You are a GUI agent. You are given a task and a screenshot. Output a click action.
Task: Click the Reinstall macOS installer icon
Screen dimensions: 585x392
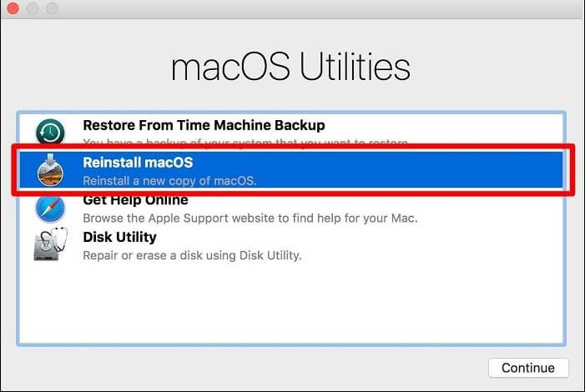(x=50, y=171)
